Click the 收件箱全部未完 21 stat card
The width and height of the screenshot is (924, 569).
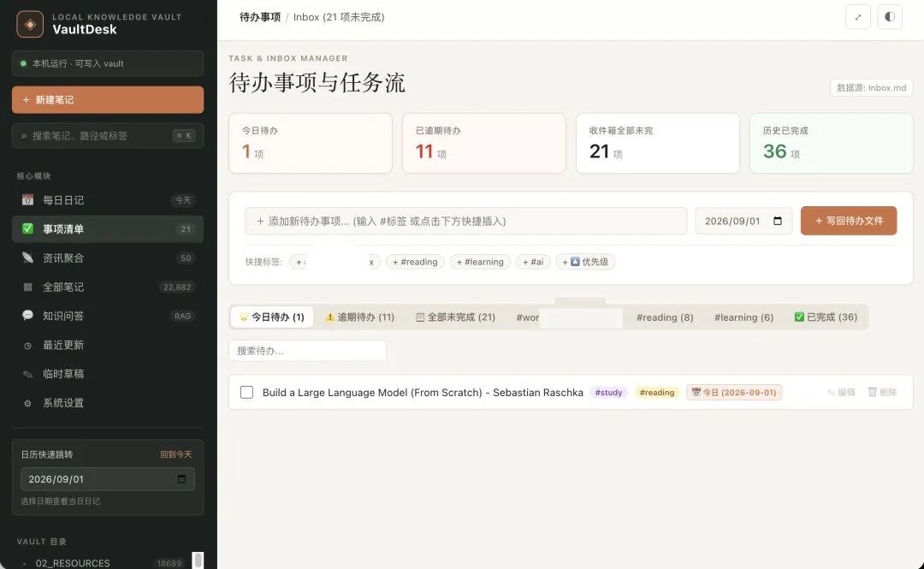click(658, 143)
